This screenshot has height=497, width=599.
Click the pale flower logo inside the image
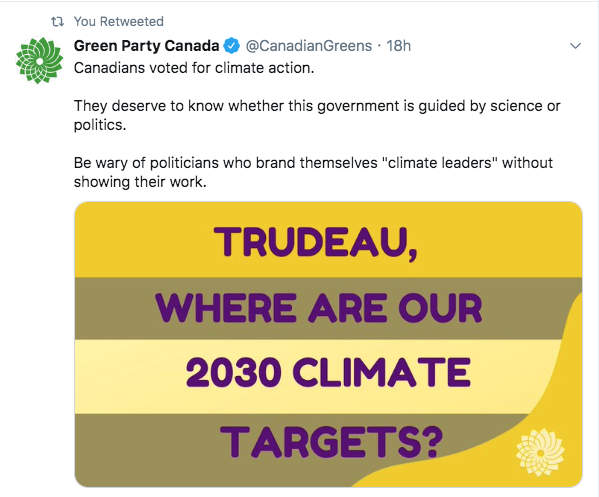tap(540, 452)
